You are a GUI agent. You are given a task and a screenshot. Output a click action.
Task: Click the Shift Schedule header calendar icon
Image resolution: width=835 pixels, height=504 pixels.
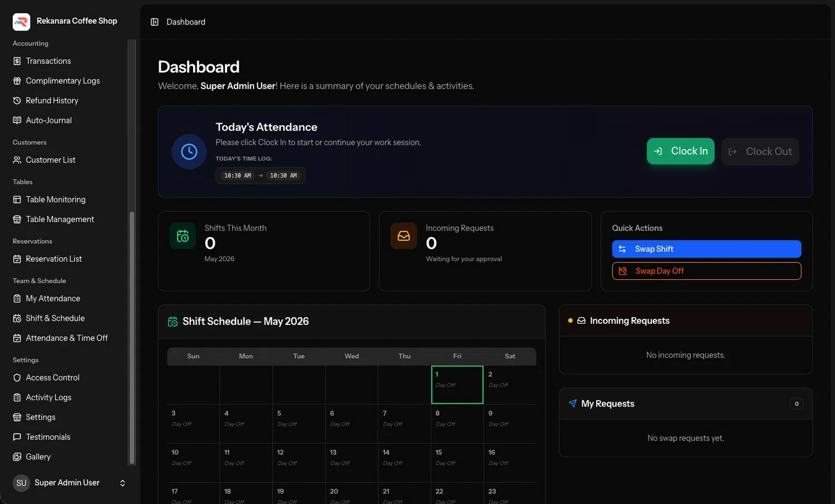pyautogui.click(x=173, y=322)
